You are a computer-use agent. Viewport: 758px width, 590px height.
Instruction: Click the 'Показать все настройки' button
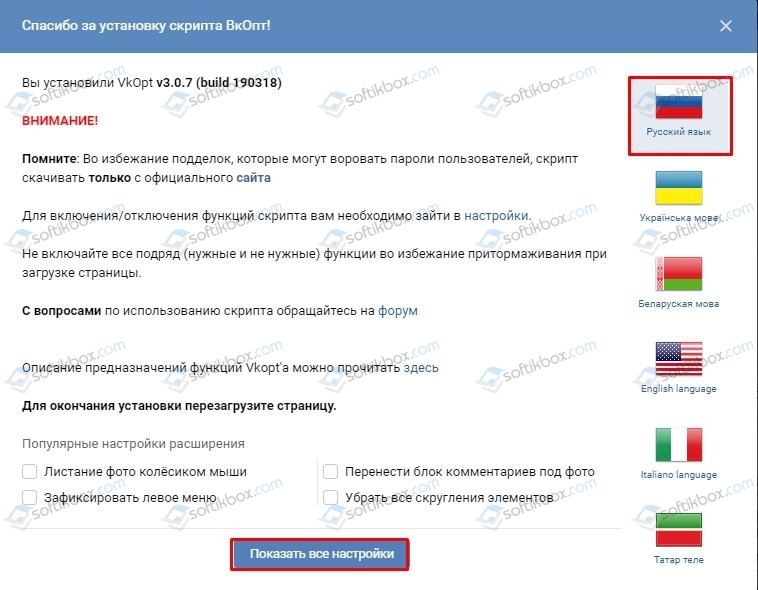click(320, 554)
